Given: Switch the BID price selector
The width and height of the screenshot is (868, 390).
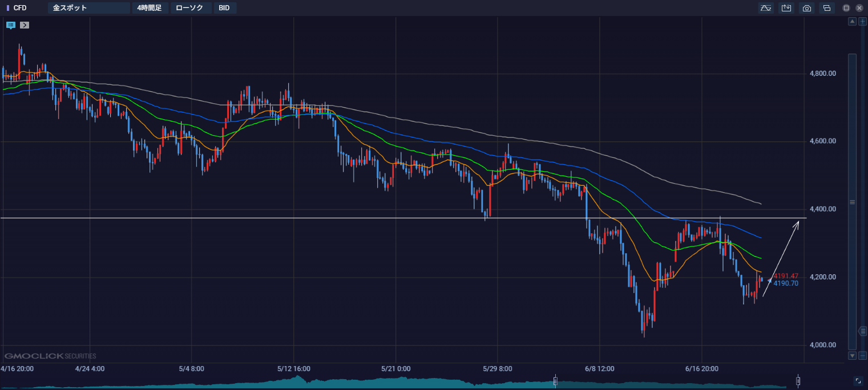Looking at the screenshot, I should click(225, 8).
